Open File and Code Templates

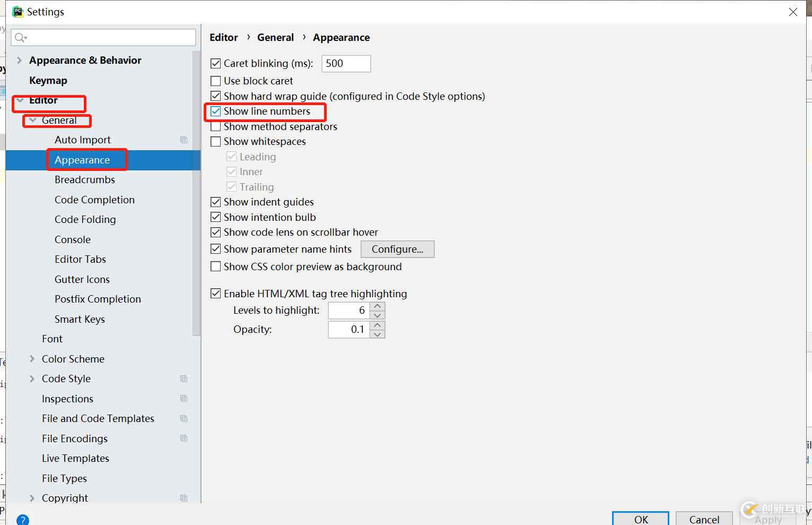point(98,418)
